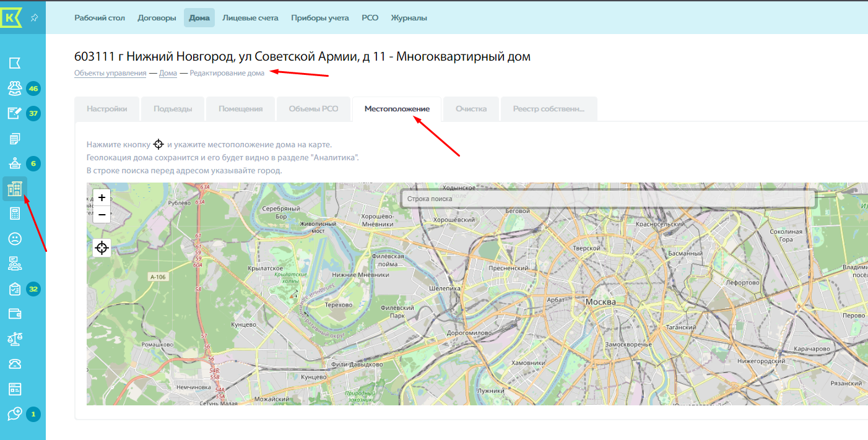Click the Ромашково label on the map

click(157, 344)
